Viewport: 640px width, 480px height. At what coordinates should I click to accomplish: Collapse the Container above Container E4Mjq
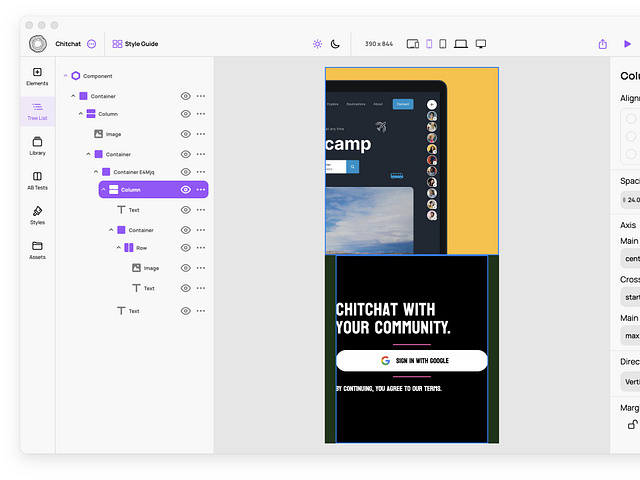tap(88, 154)
